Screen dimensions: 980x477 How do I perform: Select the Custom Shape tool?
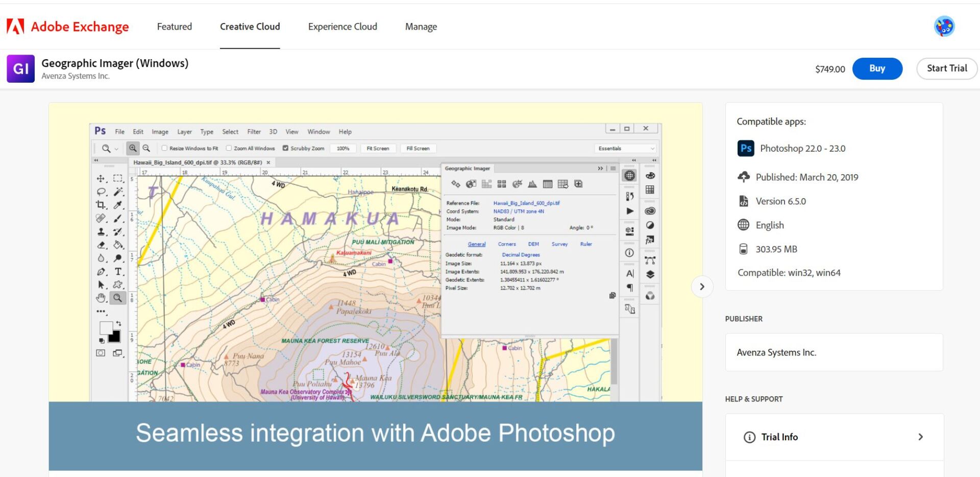click(118, 284)
